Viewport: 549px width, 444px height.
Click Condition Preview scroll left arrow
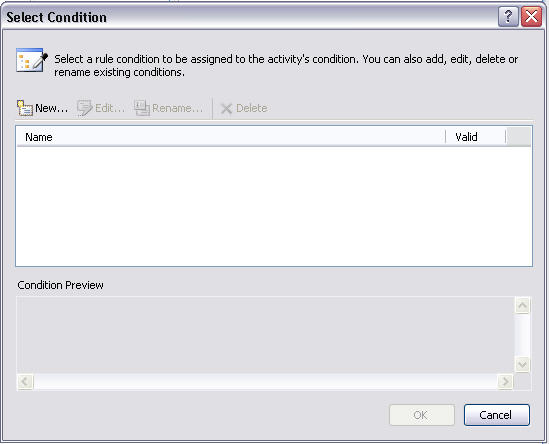click(x=25, y=381)
